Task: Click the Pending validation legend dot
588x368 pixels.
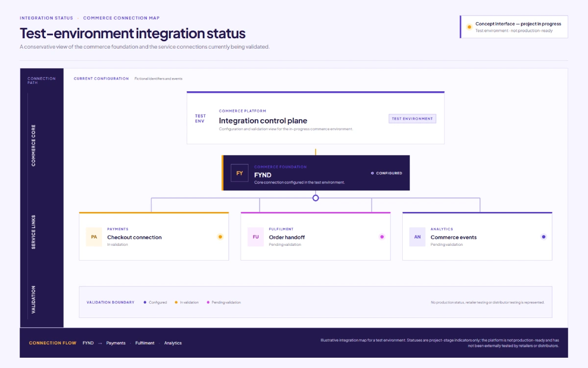Action: click(208, 302)
